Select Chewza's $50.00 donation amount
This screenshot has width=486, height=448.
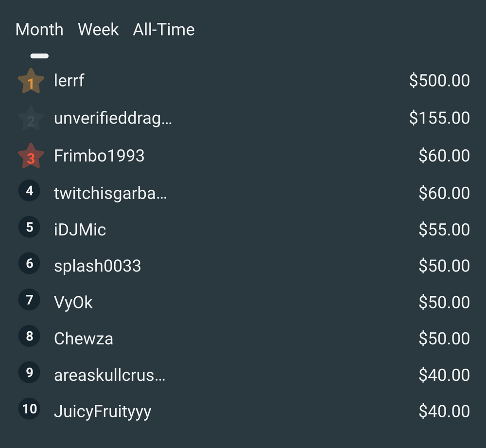pyautogui.click(x=445, y=338)
